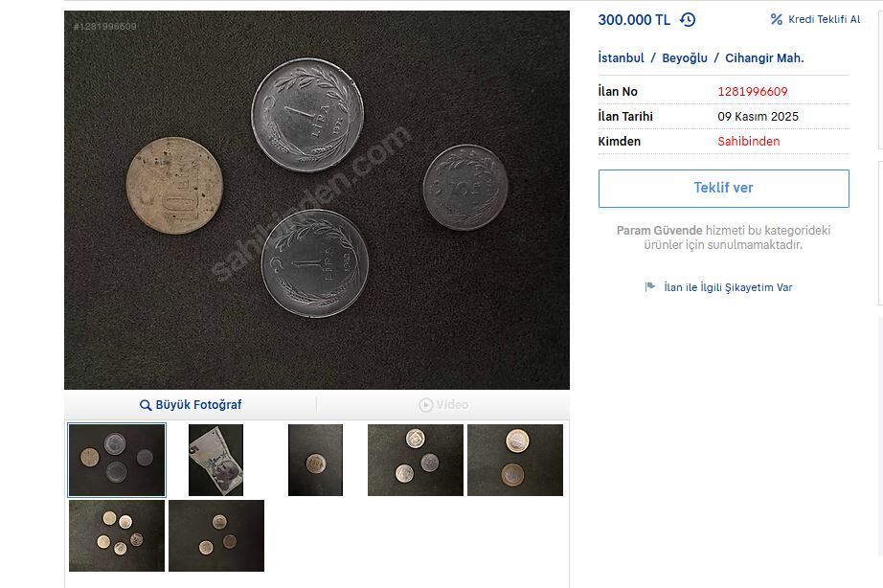Open the two bimetallic coins thumbnail
The image size is (883, 588).
click(x=515, y=460)
